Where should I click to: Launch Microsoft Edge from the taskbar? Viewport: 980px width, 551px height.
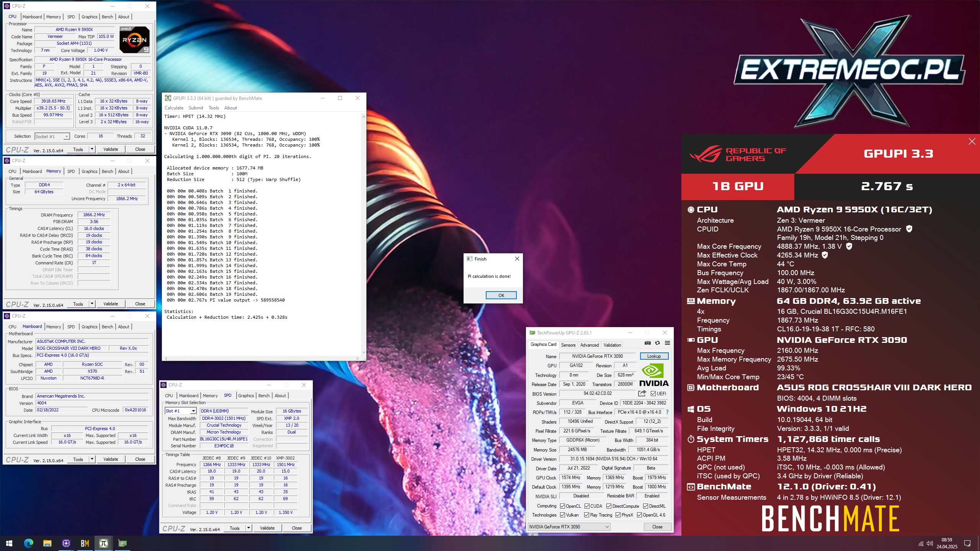29,543
